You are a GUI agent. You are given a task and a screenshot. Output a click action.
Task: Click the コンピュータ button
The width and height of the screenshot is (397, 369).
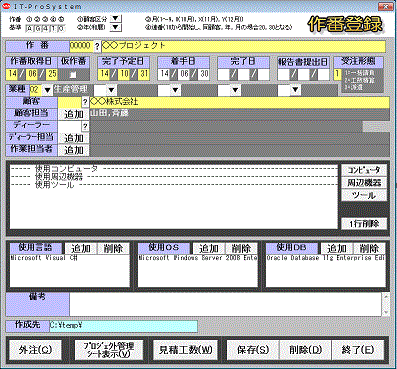click(x=364, y=170)
